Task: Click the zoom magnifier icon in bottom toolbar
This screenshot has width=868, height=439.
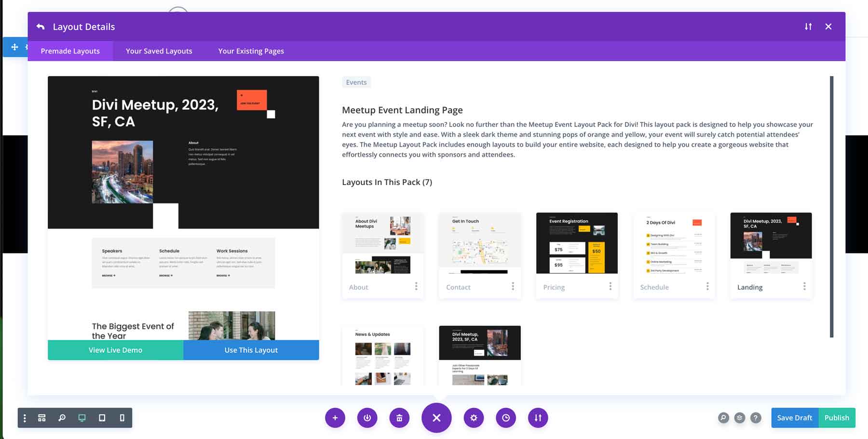Action: click(62, 418)
